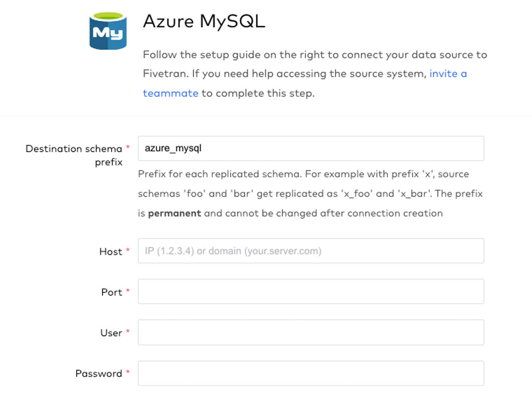
Task: Focus the Destination schema prefix input field
Action: pos(310,149)
